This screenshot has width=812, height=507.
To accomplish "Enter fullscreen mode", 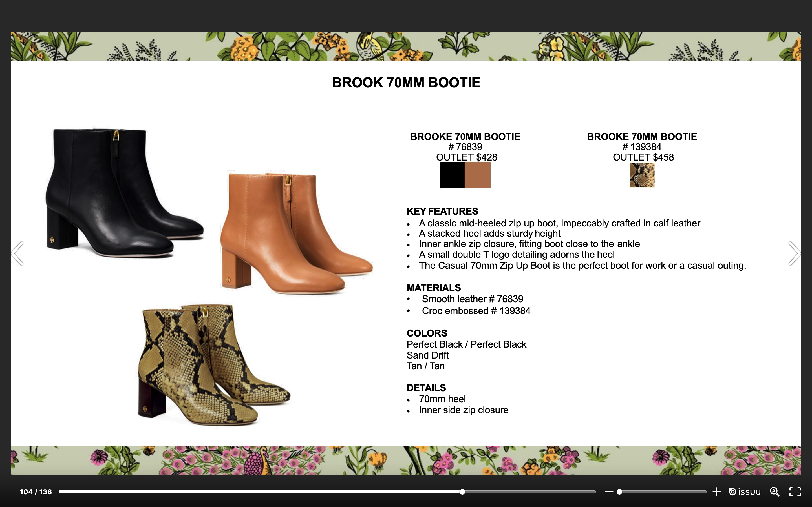I will [795, 492].
